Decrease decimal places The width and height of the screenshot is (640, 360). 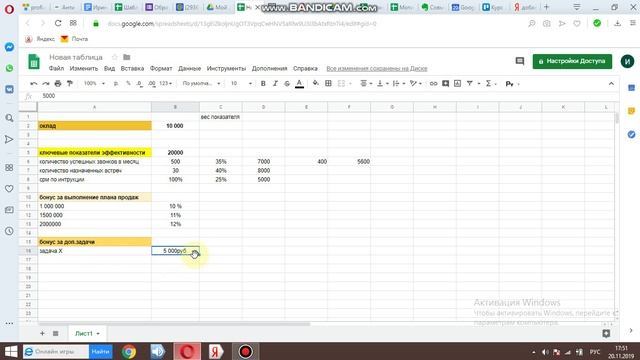point(140,84)
